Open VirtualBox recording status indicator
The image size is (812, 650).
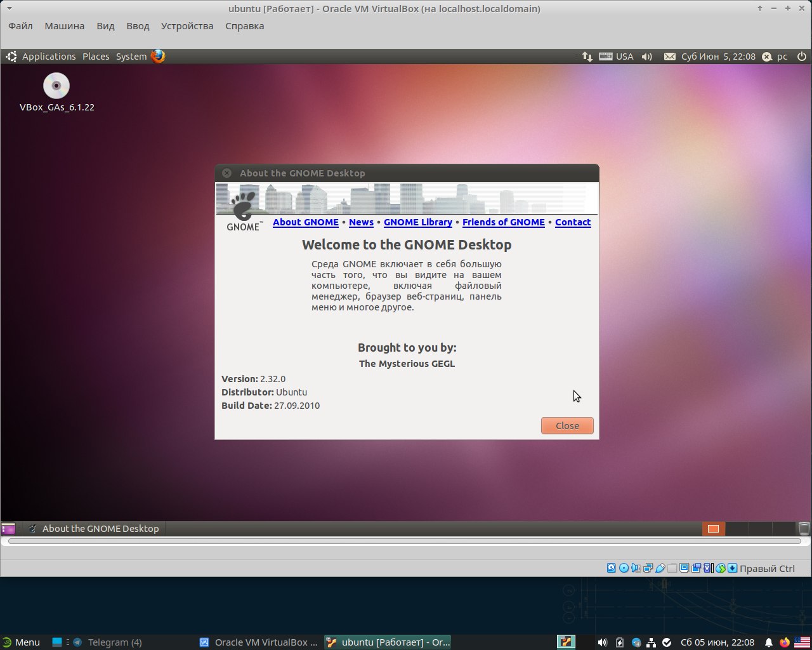(697, 568)
